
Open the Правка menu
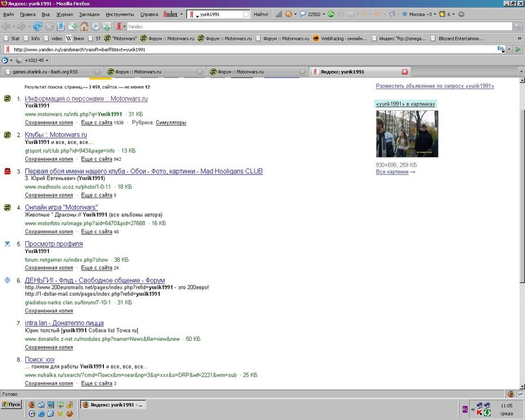(x=28, y=14)
